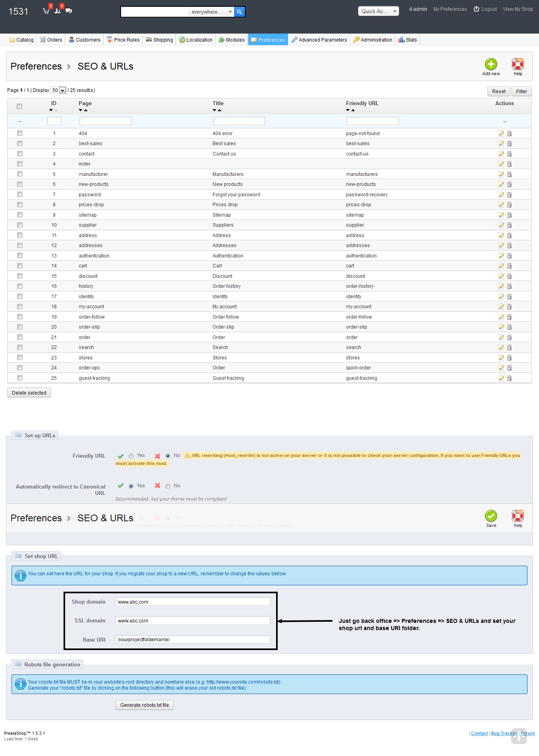Open the new customers notification icon
Screen dimensions: 539x756
tap(58, 11)
